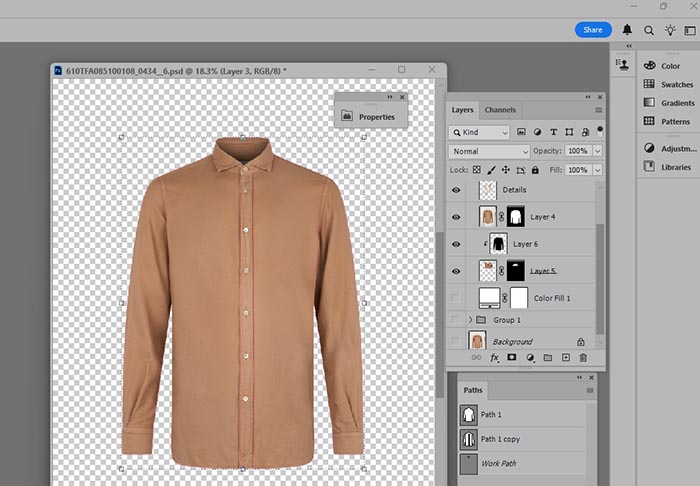The height and width of the screenshot is (486, 700).
Task: Toggle layer filtering on or off switch
Action: coord(600,132)
